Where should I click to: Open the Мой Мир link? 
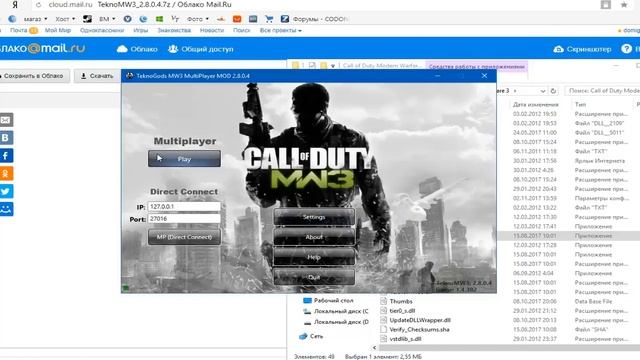click(58, 30)
